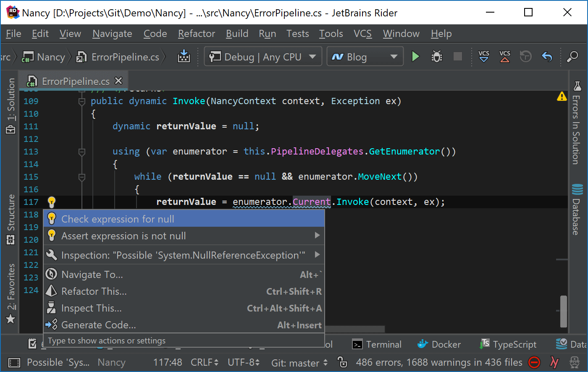
Task: Click VCS Commit icon with red arrow
Action: click(505, 56)
